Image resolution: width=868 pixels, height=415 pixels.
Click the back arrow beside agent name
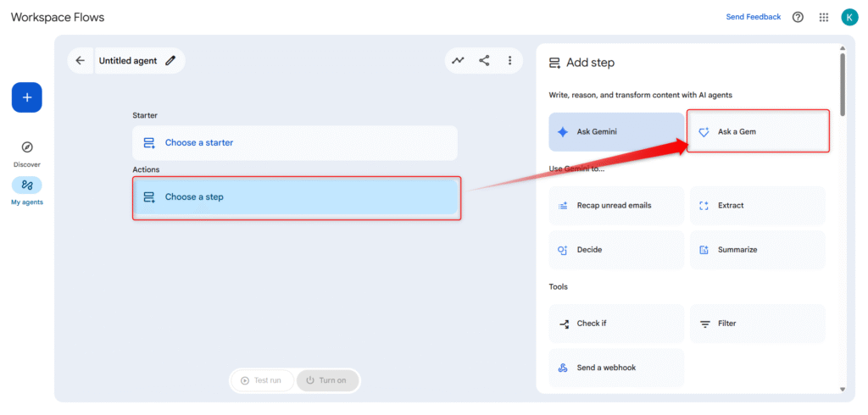point(80,61)
